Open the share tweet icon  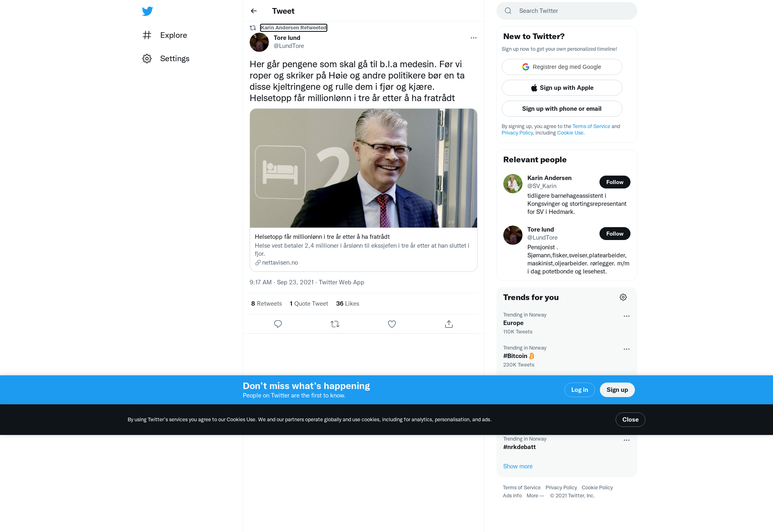coord(449,324)
